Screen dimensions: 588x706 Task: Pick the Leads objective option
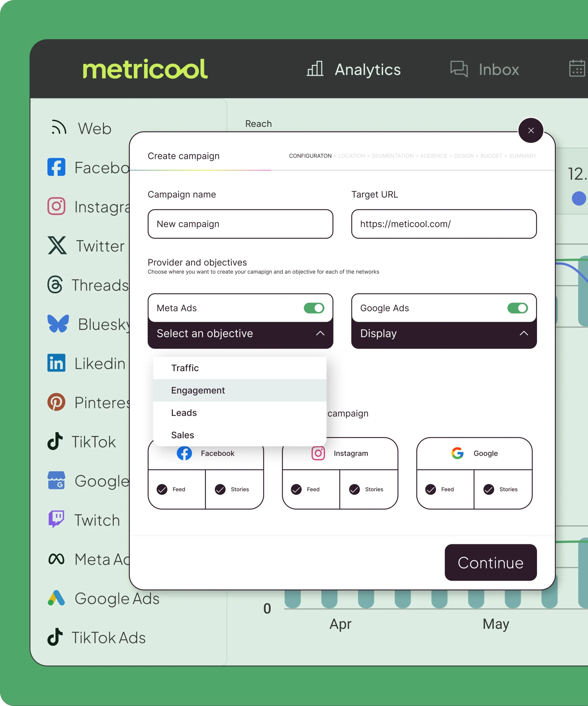coord(184,413)
